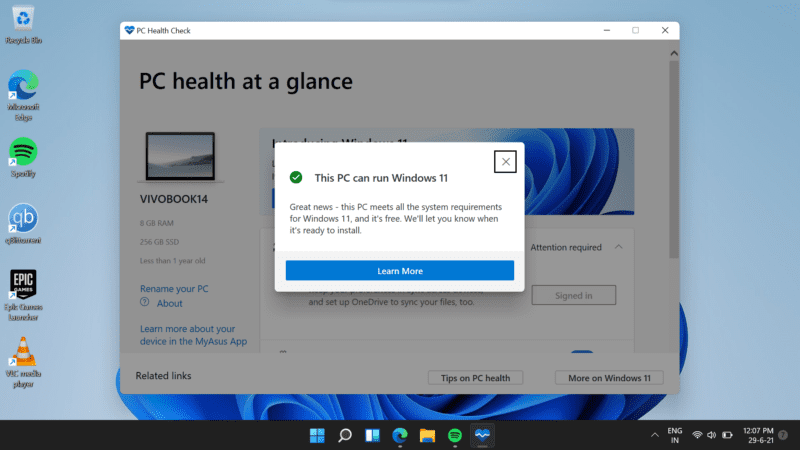Viewport: 800px width, 450px height.
Task: Open VLC media player shortcut
Action: [x=23, y=362]
